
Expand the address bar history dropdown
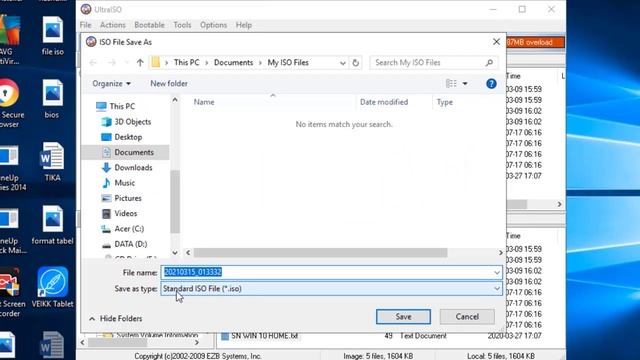pos(342,63)
